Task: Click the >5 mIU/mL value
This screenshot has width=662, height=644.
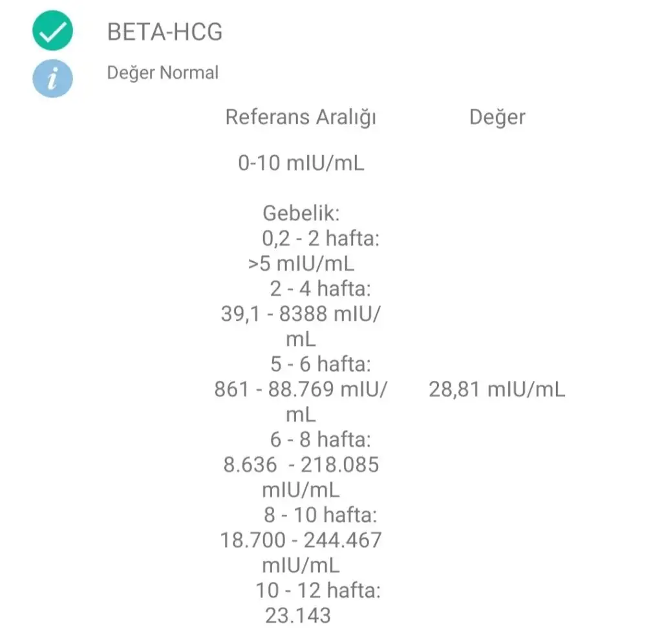Action: pos(301,264)
